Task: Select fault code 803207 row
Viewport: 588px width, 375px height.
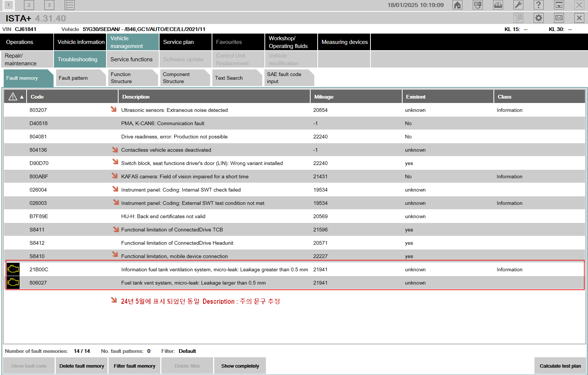Action: point(294,110)
